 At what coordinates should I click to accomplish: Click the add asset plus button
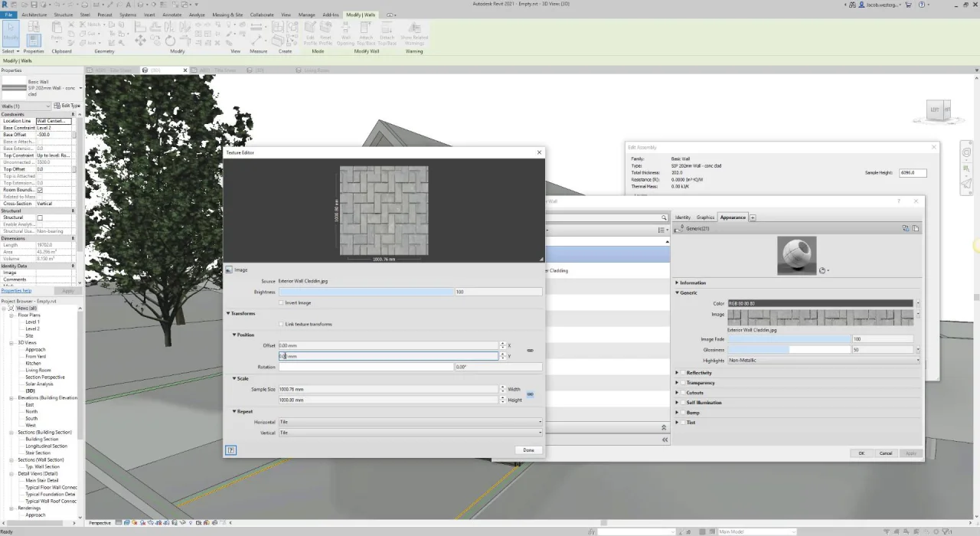click(x=753, y=217)
